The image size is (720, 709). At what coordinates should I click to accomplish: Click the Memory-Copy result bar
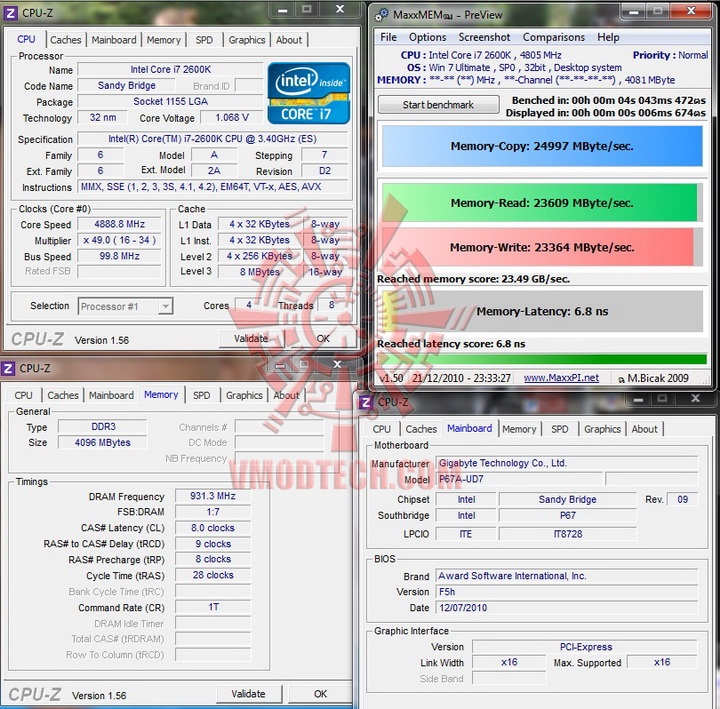[x=542, y=146]
